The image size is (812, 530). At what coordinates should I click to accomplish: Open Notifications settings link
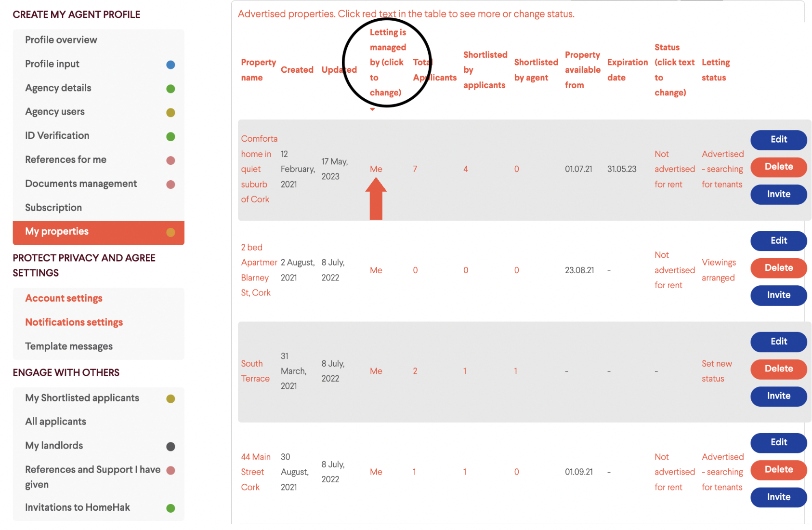point(74,322)
